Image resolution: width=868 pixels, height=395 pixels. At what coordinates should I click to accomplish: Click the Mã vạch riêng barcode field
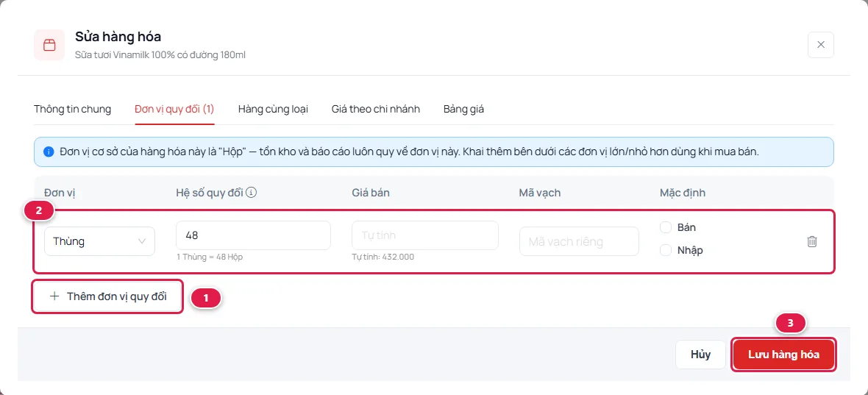point(579,241)
